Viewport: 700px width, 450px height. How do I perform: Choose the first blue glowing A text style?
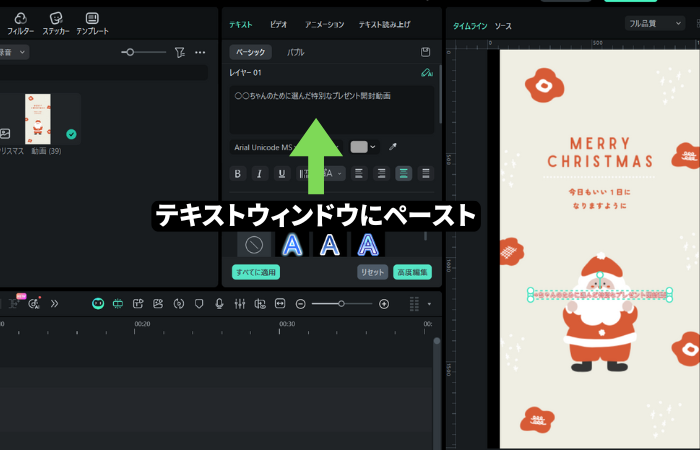292,245
